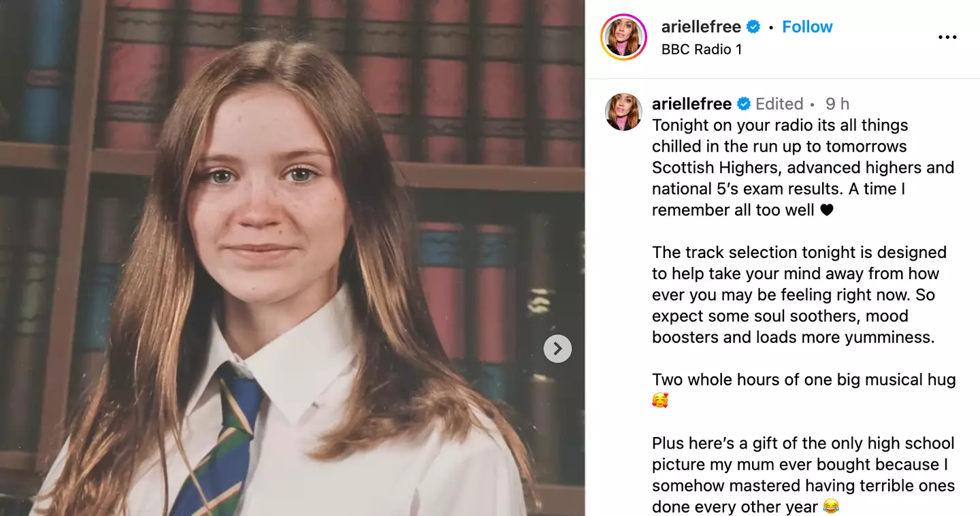Click the laughing emoji ending the caption
Viewport: 980px width, 516px height.
pos(831,506)
